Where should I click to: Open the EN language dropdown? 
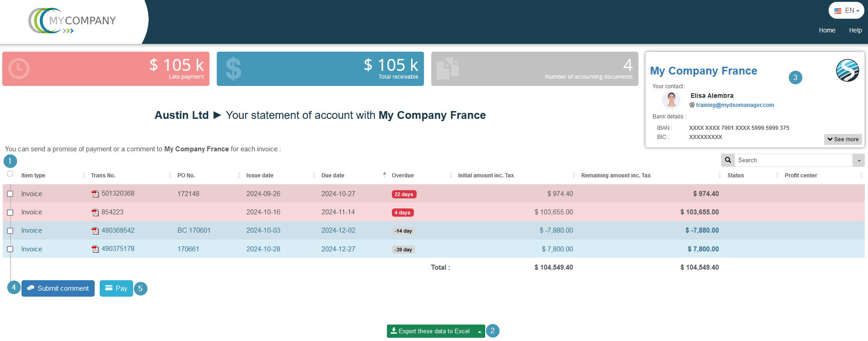[x=847, y=11]
